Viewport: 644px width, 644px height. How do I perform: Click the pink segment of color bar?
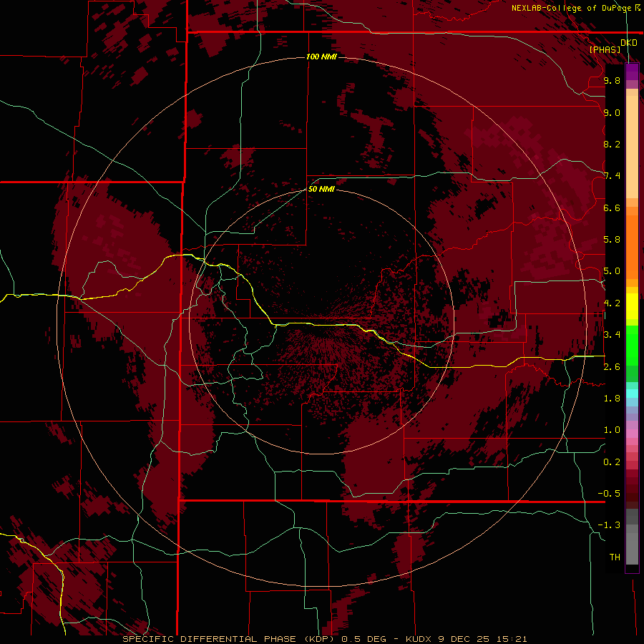[632, 434]
